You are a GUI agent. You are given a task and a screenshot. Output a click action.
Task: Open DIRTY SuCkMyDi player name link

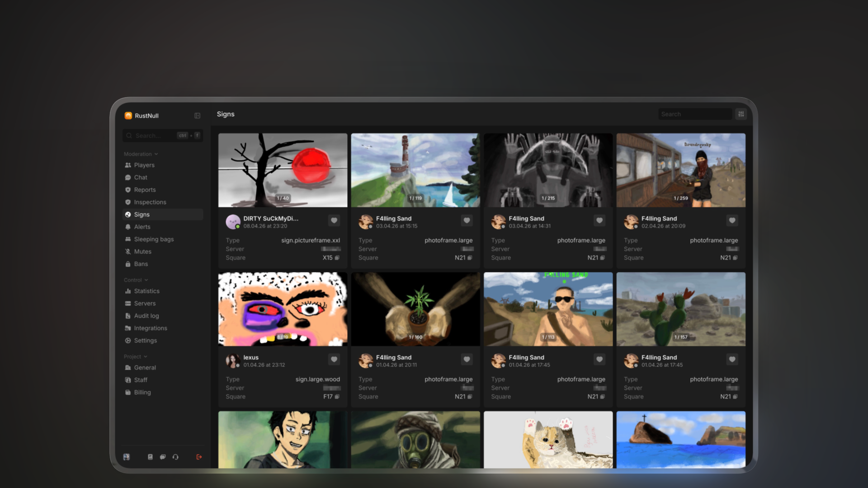(x=270, y=219)
